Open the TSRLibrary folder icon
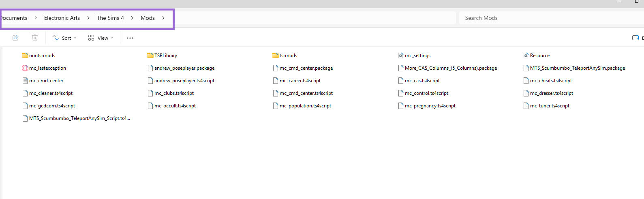Viewport: 644px width, 199px height. [x=150, y=56]
